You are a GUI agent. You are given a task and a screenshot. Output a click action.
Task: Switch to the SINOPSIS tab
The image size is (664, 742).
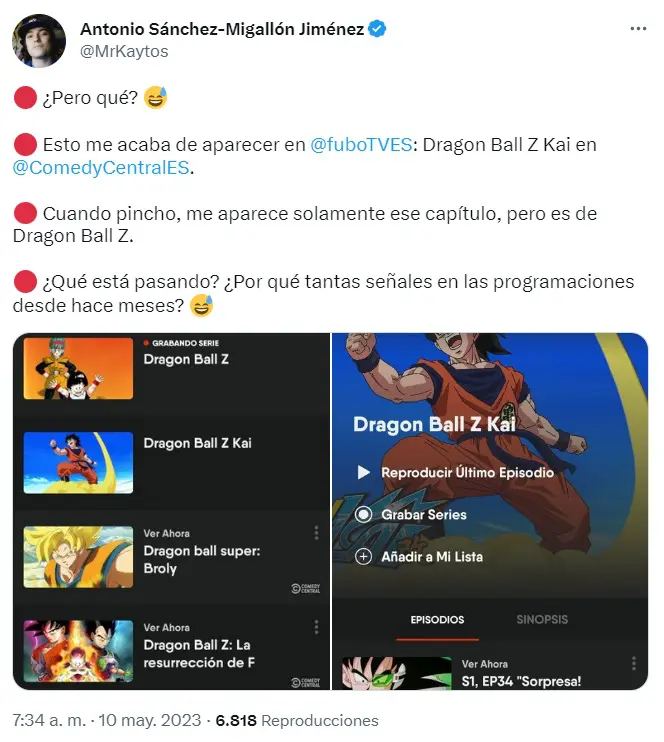coord(542,619)
